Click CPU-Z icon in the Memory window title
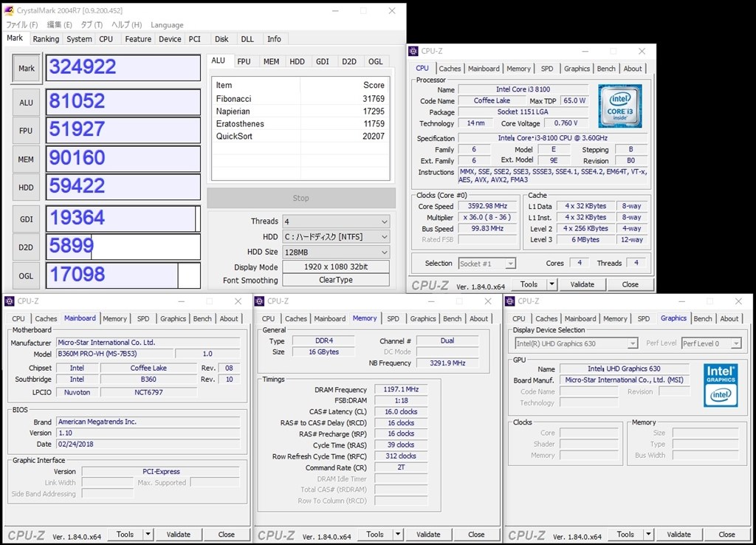756x545 pixels. pyautogui.click(x=259, y=301)
